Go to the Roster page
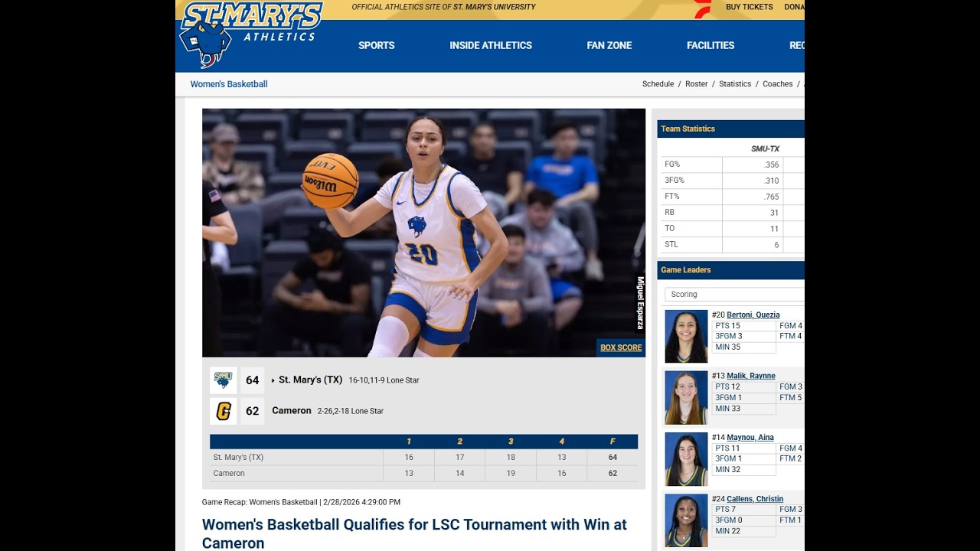Image resolution: width=980 pixels, height=551 pixels. point(697,84)
